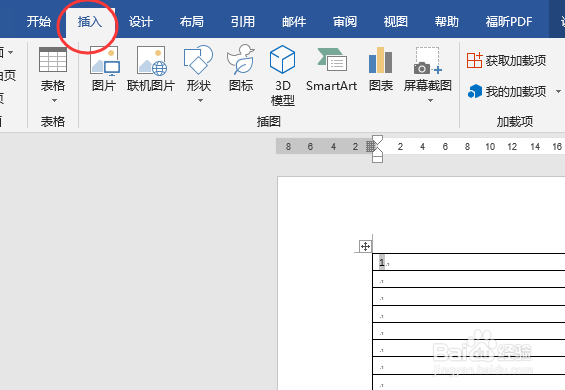
Task: Switch to the 邮件 tab
Action: (294, 22)
